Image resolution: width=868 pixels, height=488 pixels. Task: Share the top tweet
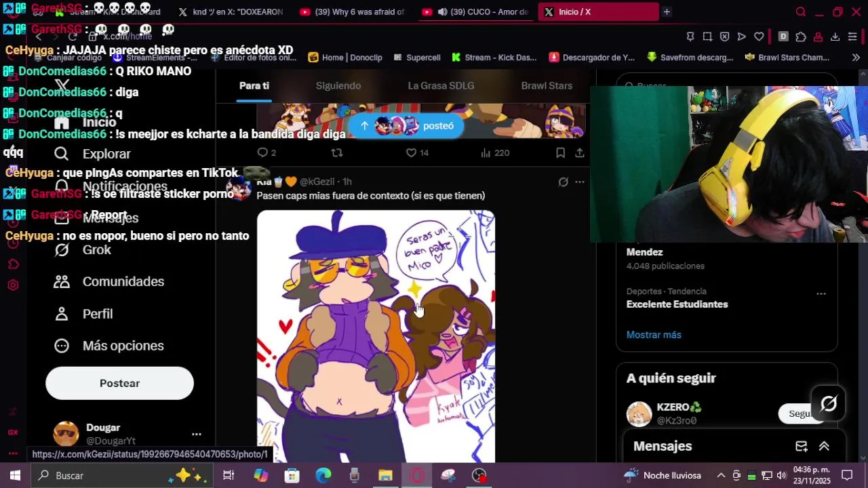580,153
